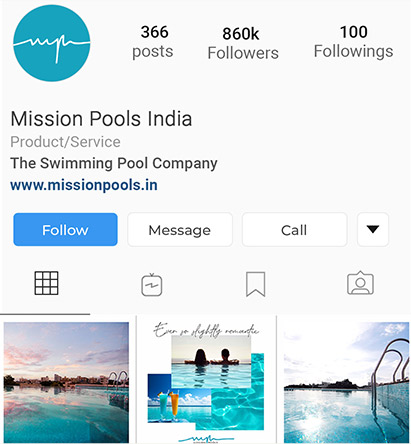Open the saved bookmark tab icon

click(x=256, y=284)
